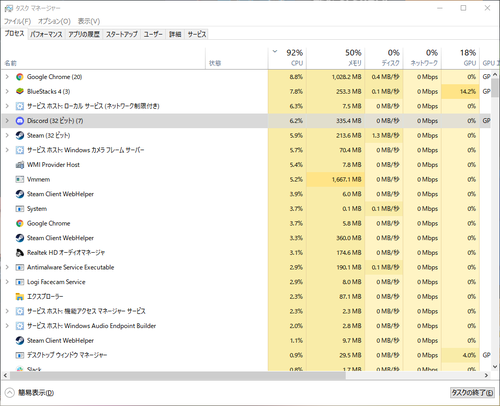Click the Windows Audio Endpoint Builder service icon
This screenshot has height=406, width=500.
[x=20, y=326]
